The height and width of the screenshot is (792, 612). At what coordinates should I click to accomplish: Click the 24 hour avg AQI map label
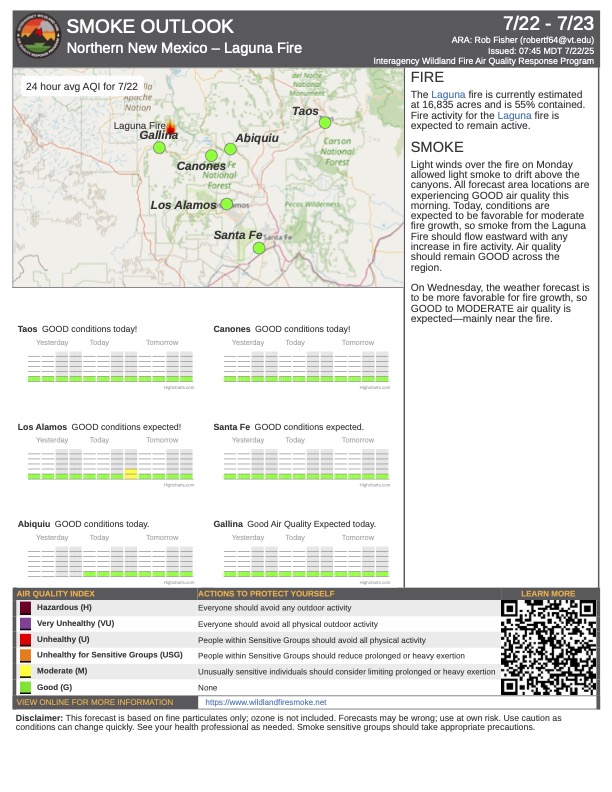(83, 87)
